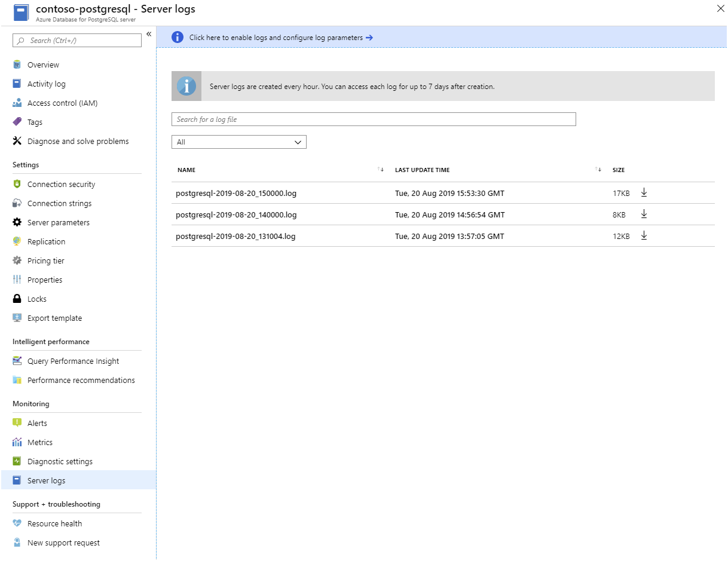Click the 12KB size value

pyautogui.click(x=621, y=236)
